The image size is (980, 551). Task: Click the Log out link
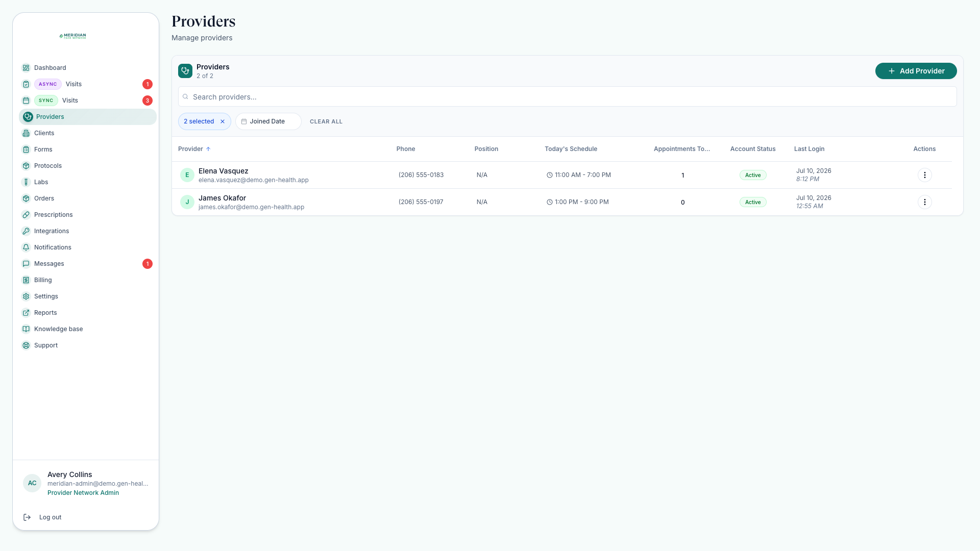point(50,517)
